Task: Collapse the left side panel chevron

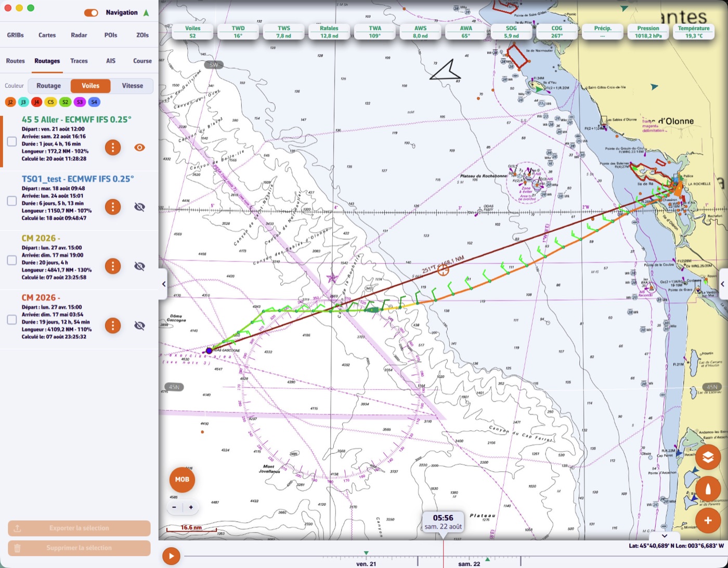Action: (x=163, y=284)
